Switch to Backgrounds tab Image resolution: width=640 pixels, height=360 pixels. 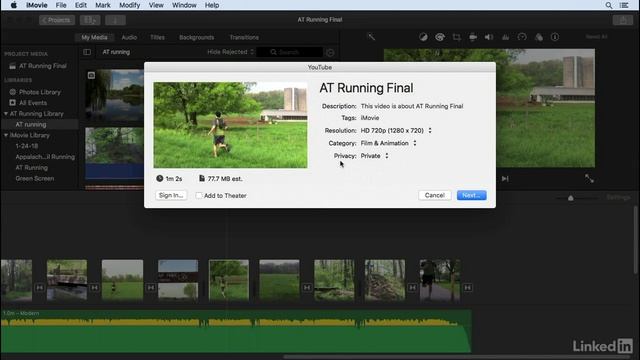click(x=196, y=37)
